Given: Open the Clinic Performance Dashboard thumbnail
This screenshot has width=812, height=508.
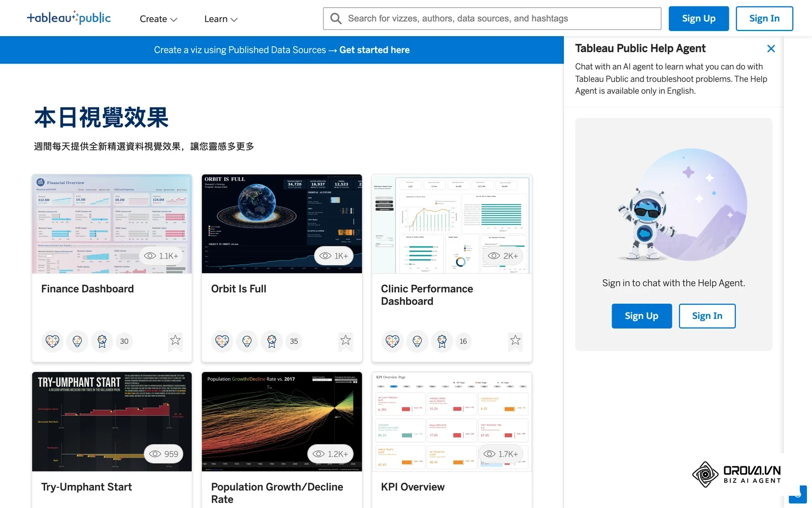Looking at the screenshot, I should point(452,224).
